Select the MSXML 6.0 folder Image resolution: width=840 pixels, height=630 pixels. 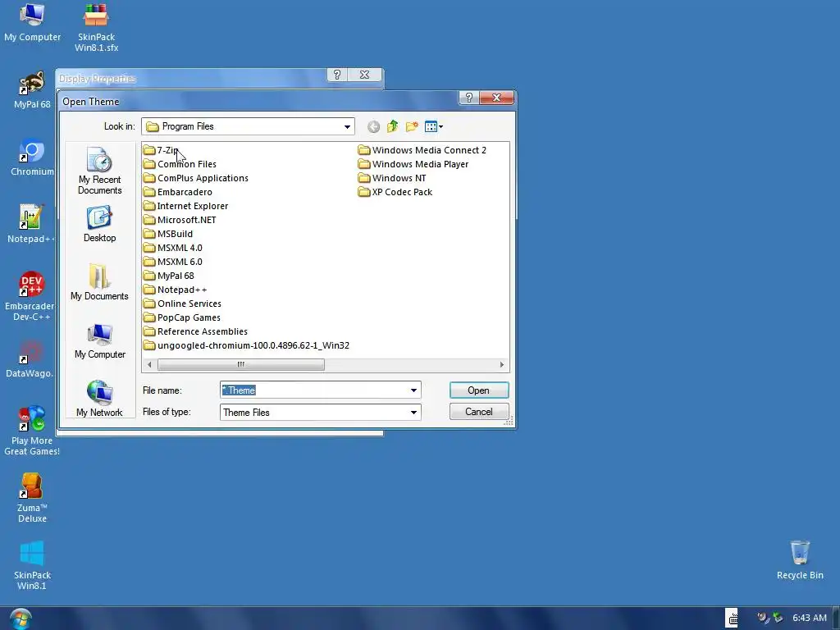pyautogui.click(x=173, y=262)
